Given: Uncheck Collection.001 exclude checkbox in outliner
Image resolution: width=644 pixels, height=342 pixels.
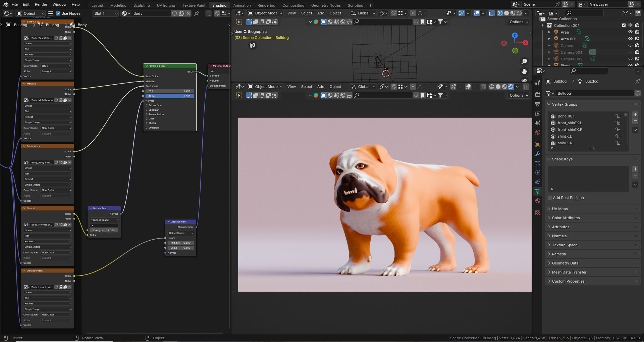Looking at the screenshot, I should tap(624, 25).
